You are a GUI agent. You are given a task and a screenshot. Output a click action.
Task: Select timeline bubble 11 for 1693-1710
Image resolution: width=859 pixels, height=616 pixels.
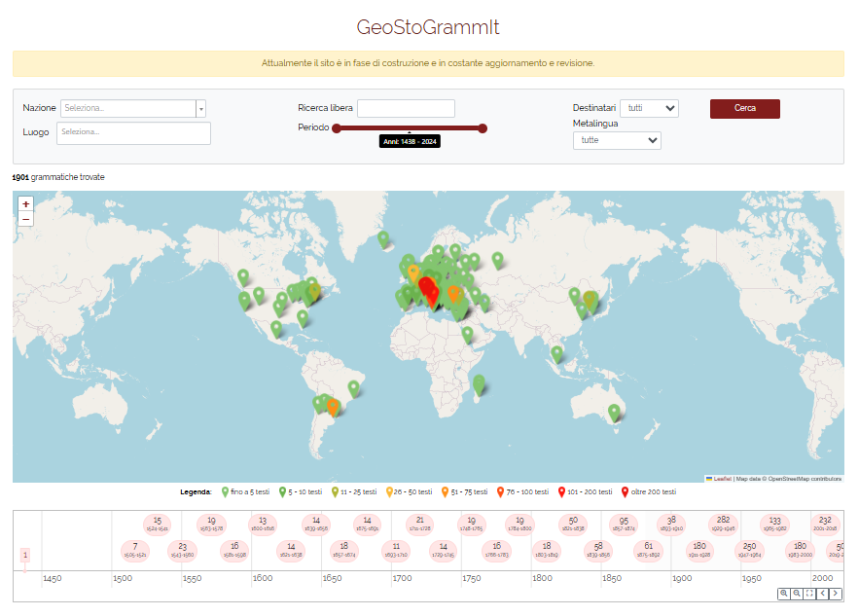coord(396,550)
